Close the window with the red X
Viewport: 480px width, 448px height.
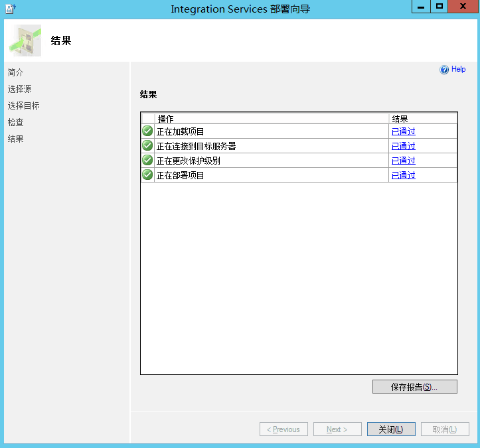click(x=463, y=7)
